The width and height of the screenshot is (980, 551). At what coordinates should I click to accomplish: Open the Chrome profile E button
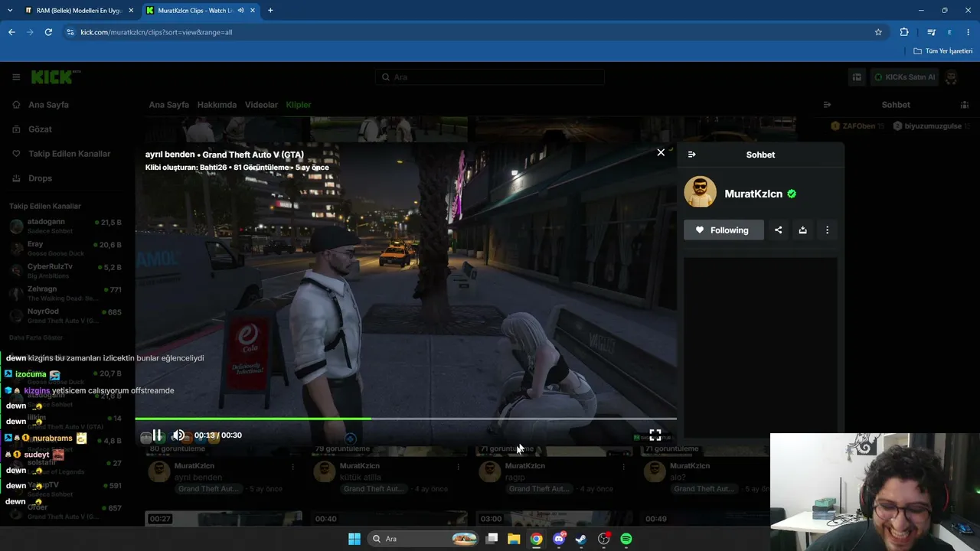pyautogui.click(x=949, y=32)
